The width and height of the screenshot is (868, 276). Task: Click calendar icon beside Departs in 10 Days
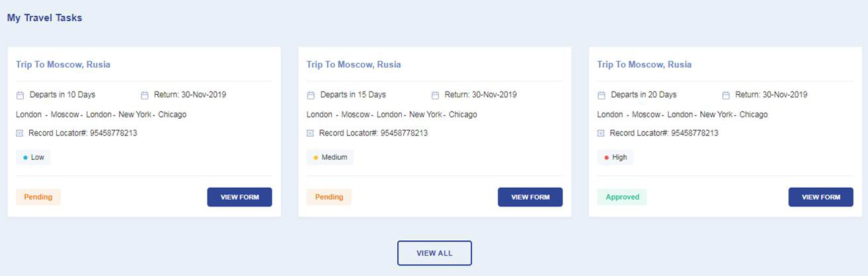[20, 95]
